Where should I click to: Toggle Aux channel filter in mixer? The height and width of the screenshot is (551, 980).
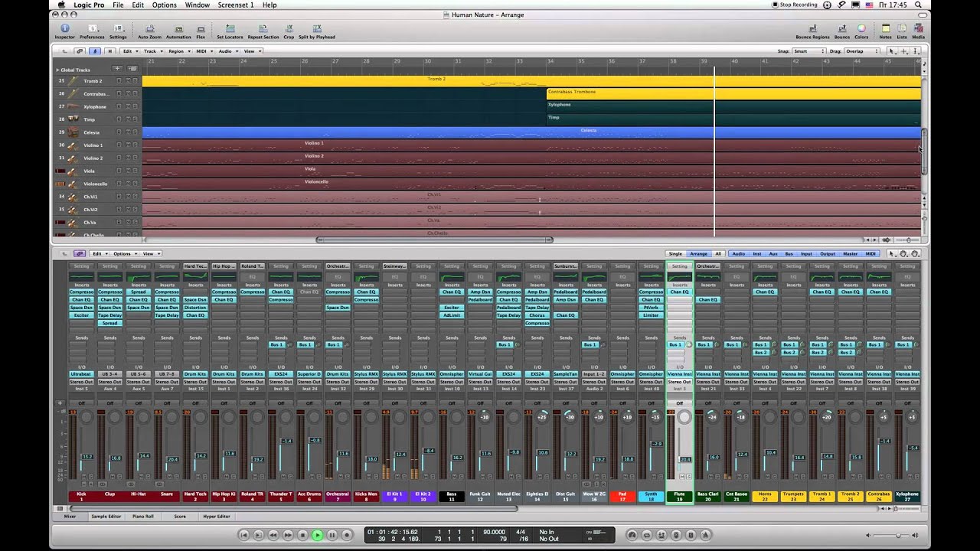click(773, 253)
